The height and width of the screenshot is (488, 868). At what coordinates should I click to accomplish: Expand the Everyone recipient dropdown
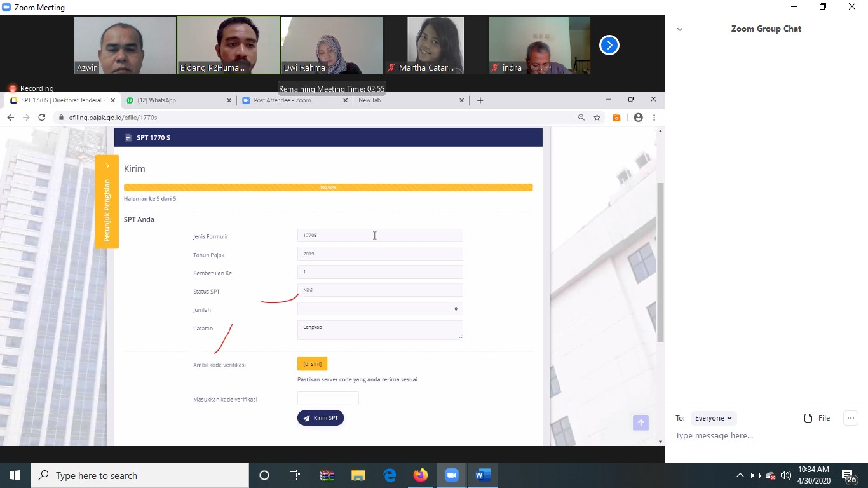click(x=713, y=418)
